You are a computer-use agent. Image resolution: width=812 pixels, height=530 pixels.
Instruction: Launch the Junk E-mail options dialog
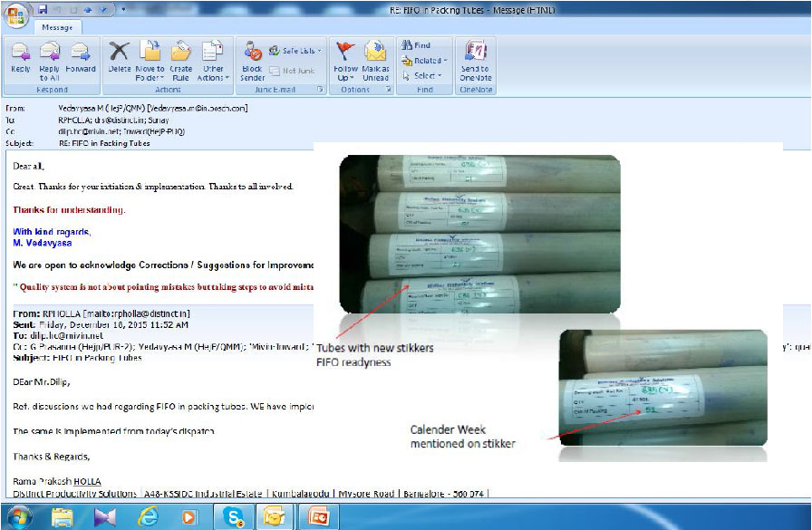tap(320, 89)
